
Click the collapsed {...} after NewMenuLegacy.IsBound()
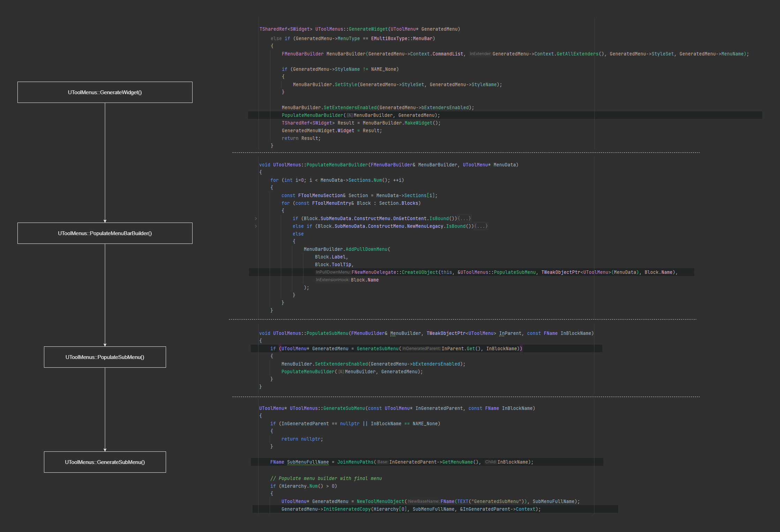pyautogui.click(x=481, y=226)
